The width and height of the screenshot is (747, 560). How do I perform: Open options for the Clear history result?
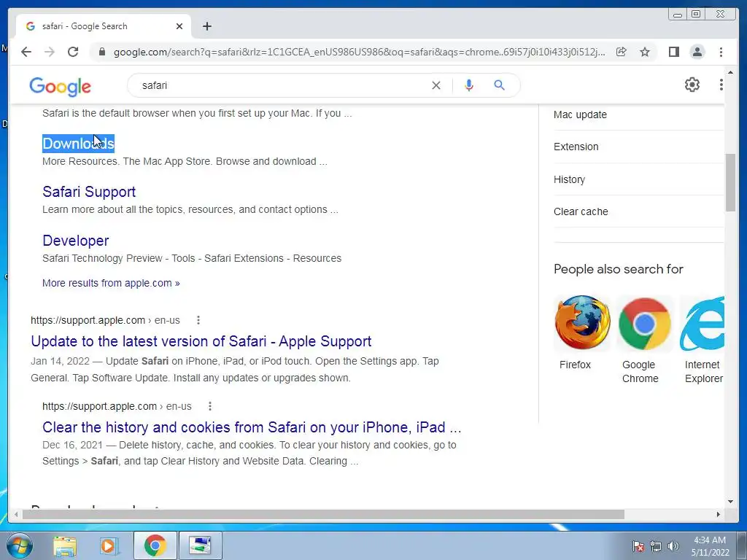coord(209,406)
